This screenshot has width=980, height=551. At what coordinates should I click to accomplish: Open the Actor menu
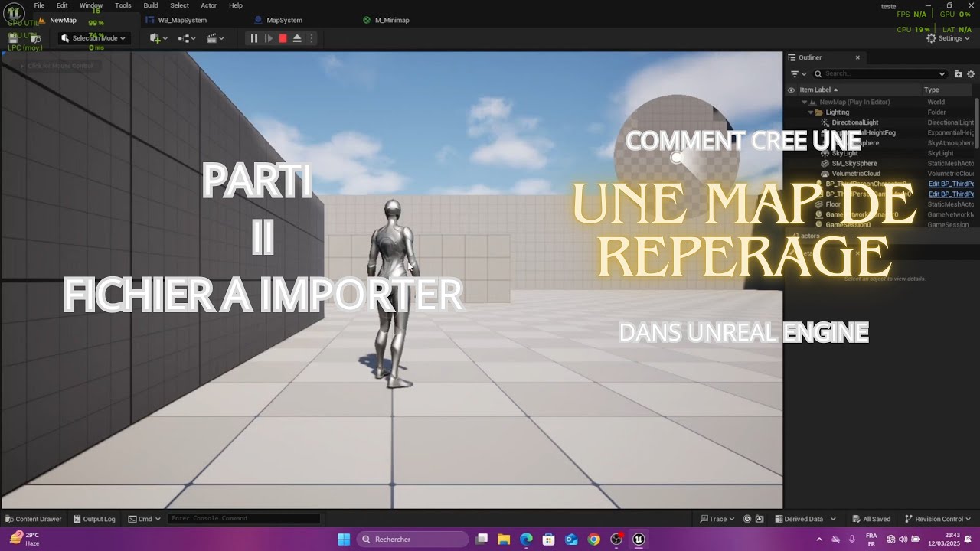tap(208, 5)
